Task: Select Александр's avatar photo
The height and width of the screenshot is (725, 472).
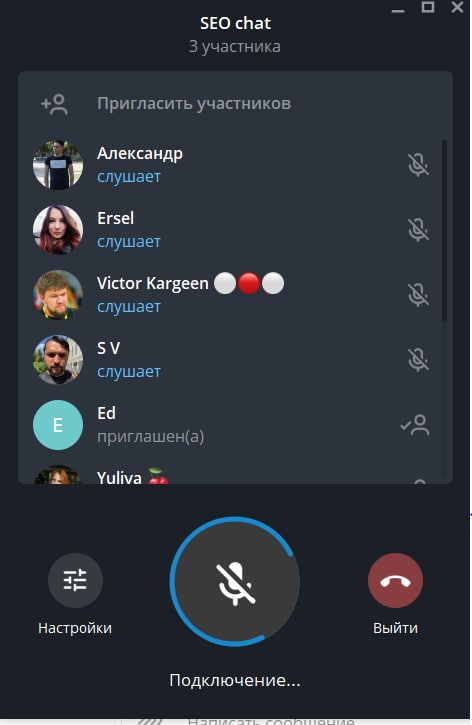Action: point(58,165)
